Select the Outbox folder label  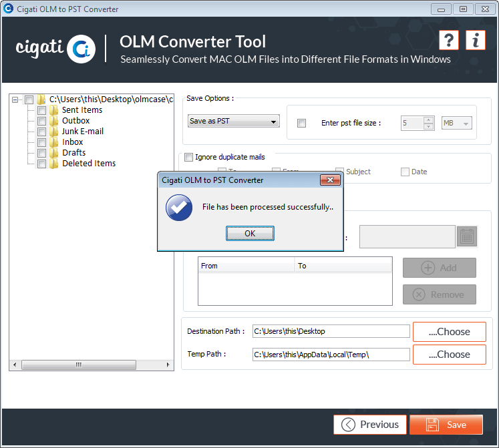pyautogui.click(x=75, y=121)
